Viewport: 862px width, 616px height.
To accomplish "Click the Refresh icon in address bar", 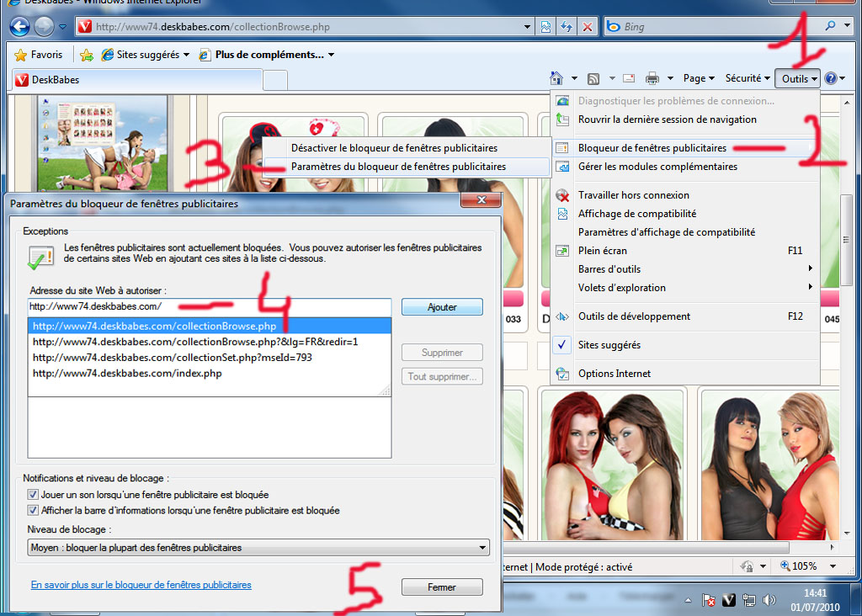I will [x=567, y=27].
